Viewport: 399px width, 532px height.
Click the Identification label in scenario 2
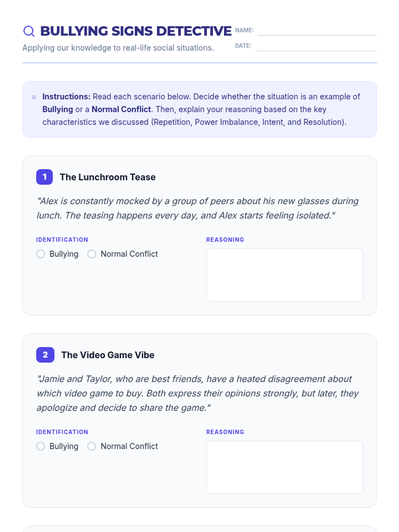62,432
